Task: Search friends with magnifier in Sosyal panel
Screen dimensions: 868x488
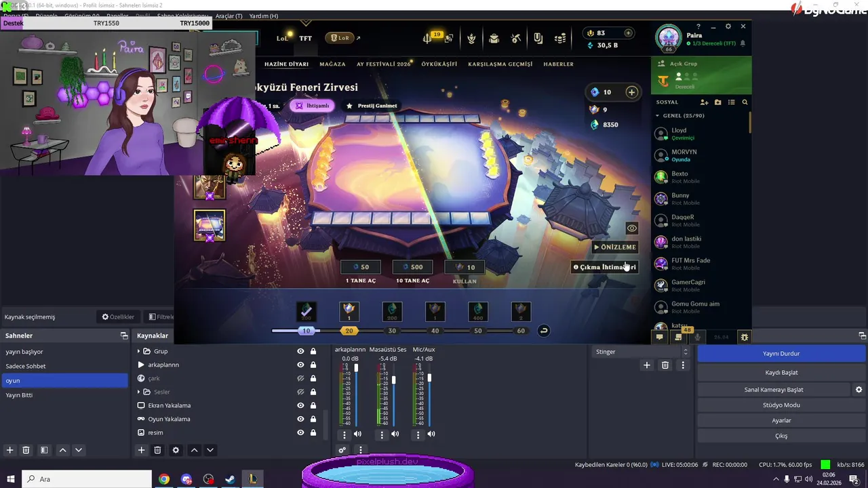Action: (x=745, y=102)
